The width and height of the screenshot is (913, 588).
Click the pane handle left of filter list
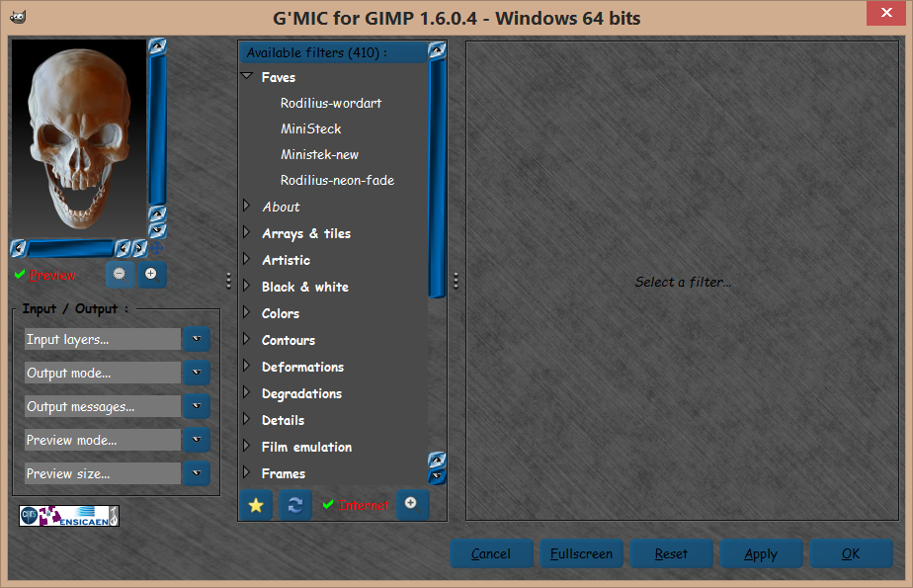[229, 282]
